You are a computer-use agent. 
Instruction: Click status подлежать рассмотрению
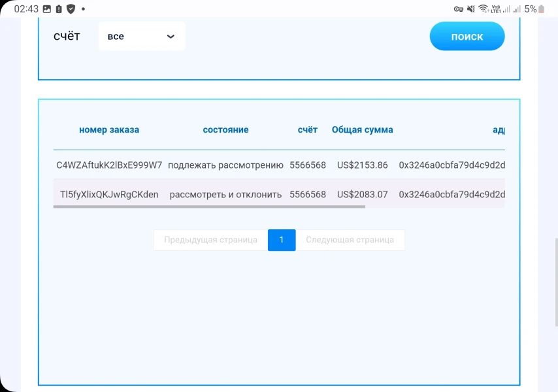225,165
